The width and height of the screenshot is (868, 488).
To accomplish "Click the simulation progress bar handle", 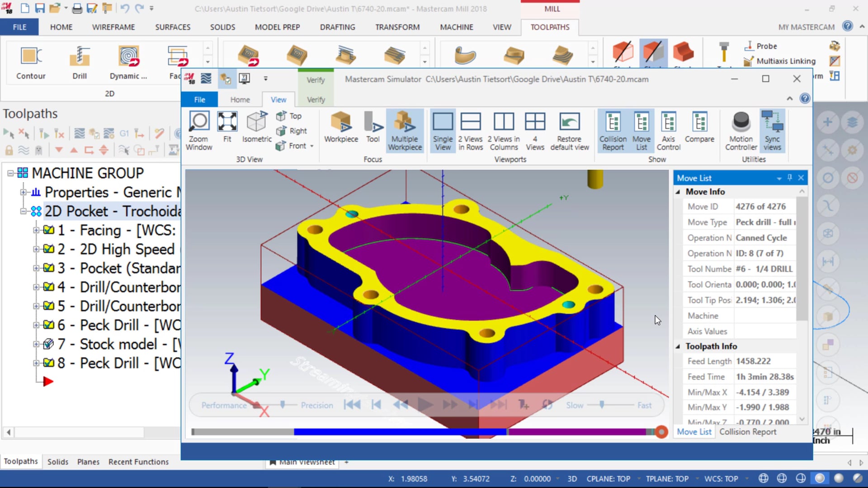I will [x=661, y=432].
